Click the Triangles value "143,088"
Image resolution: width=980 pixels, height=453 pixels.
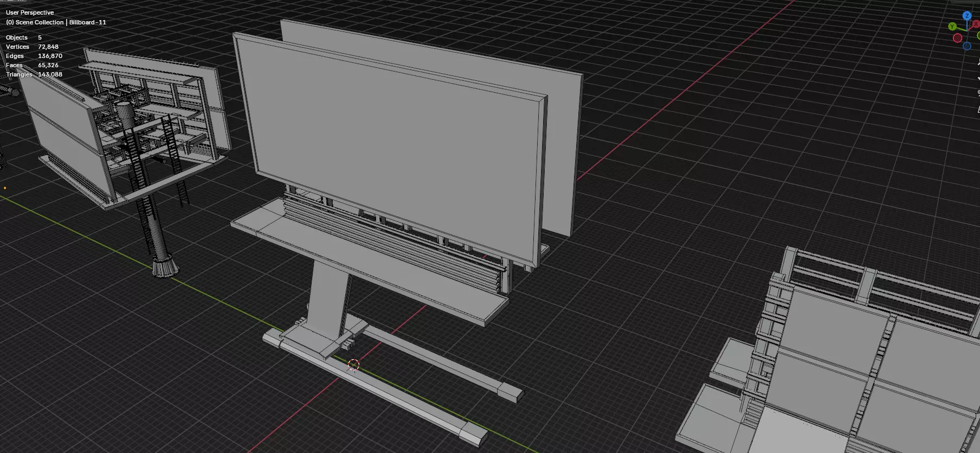(50, 74)
